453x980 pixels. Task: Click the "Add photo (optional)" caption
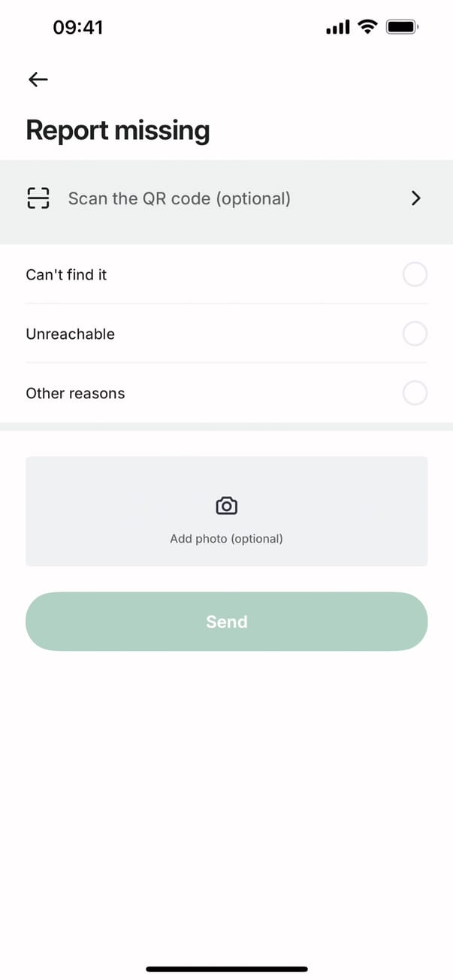click(226, 539)
